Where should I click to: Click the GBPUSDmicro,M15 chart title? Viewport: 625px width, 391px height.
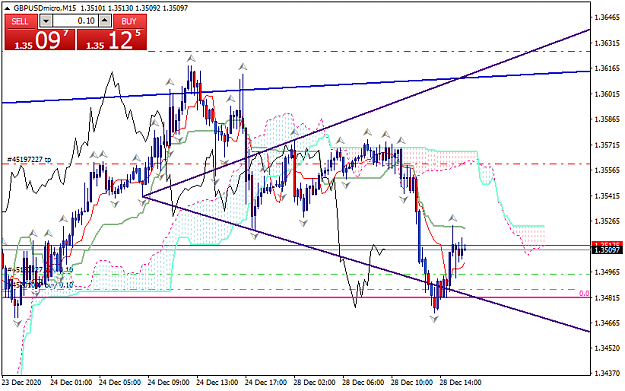pos(45,8)
